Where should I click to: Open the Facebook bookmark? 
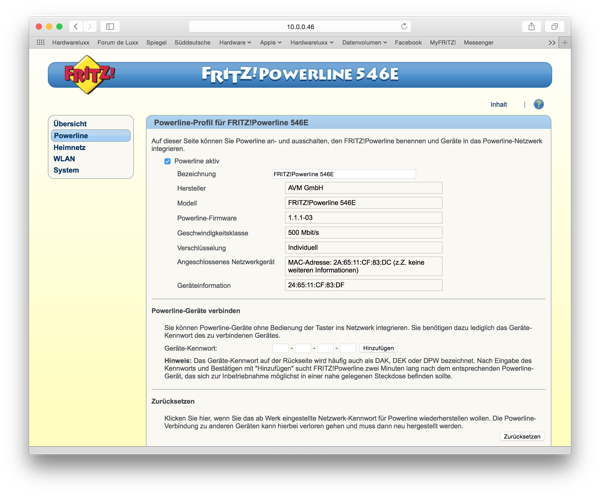click(408, 42)
